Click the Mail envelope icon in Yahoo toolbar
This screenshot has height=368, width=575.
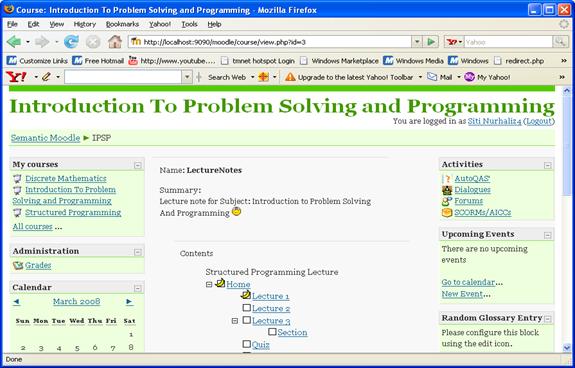point(432,77)
